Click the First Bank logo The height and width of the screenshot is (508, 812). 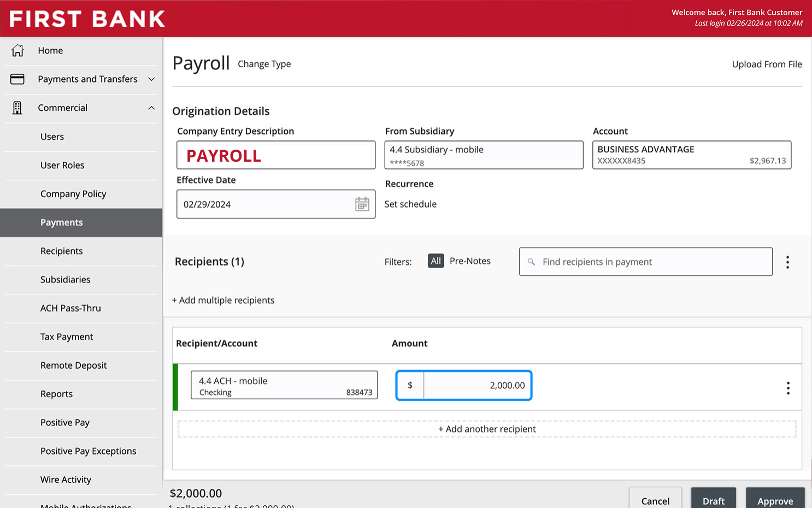point(87,19)
